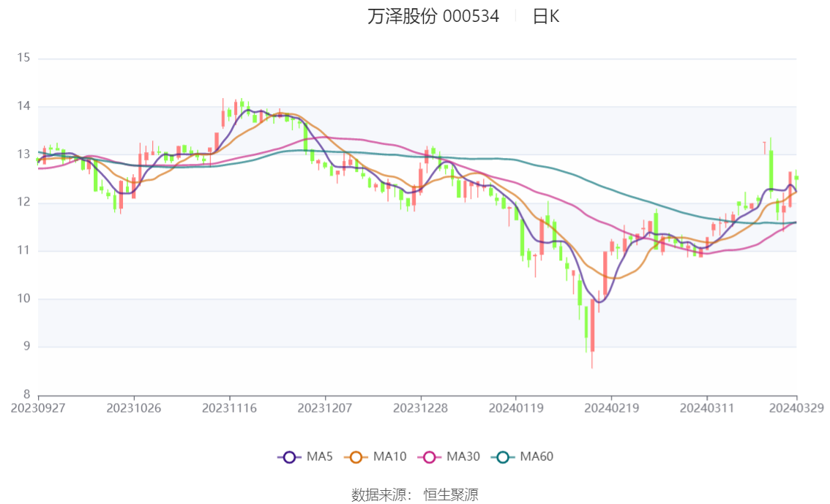The height and width of the screenshot is (504, 830).
Task: Hide the MA60 line via its label
Action: tap(536, 456)
